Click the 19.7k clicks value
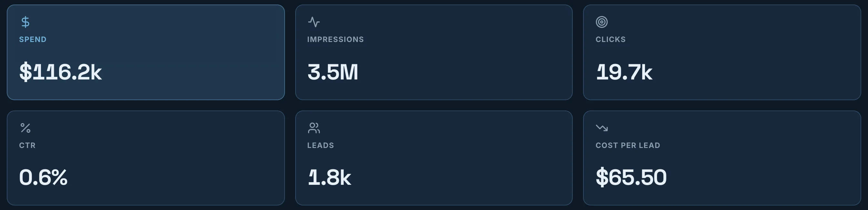The width and height of the screenshot is (868, 210). (x=624, y=72)
